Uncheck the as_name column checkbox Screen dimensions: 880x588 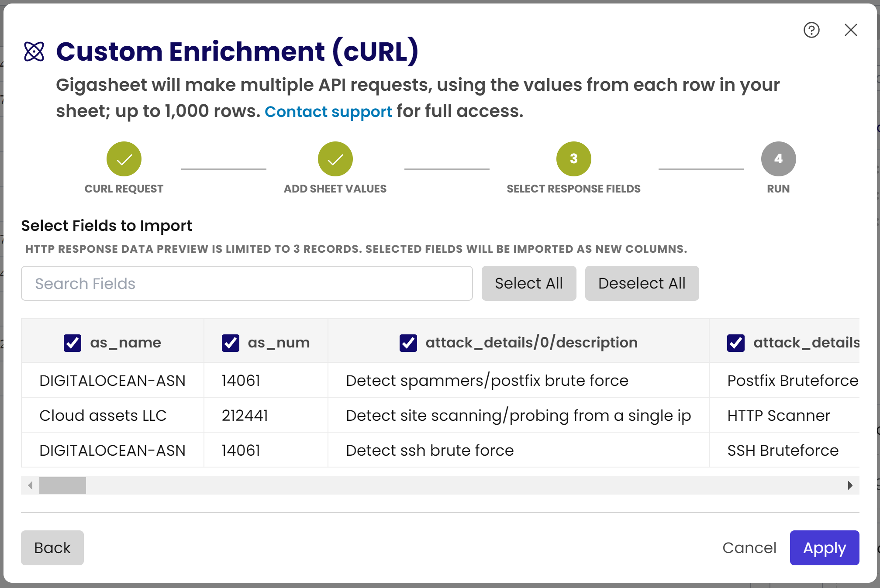tap(72, 342)
